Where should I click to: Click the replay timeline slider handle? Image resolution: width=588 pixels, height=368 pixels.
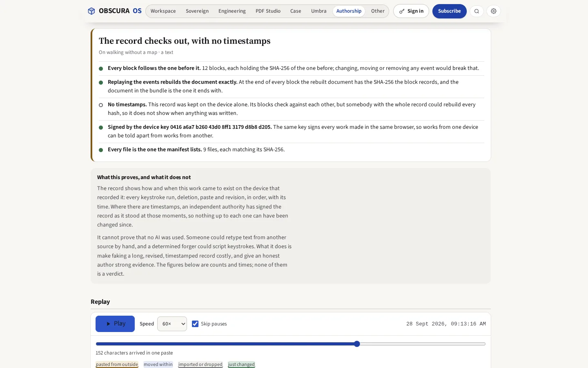point(357,344)
